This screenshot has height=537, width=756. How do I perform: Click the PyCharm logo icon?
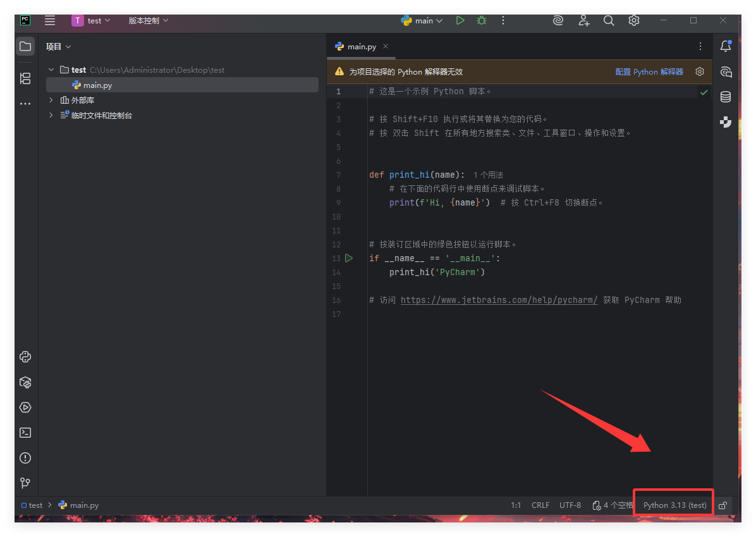click(x=25, y=20)
